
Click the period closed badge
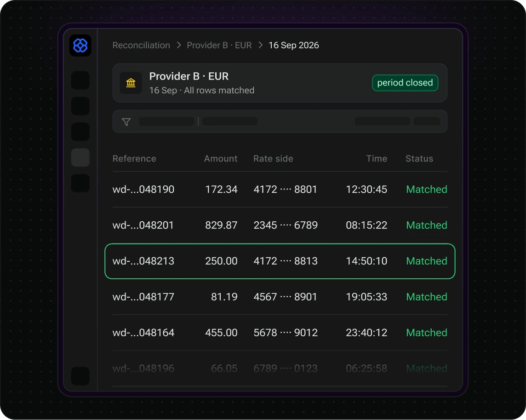(x=405, y=83)
